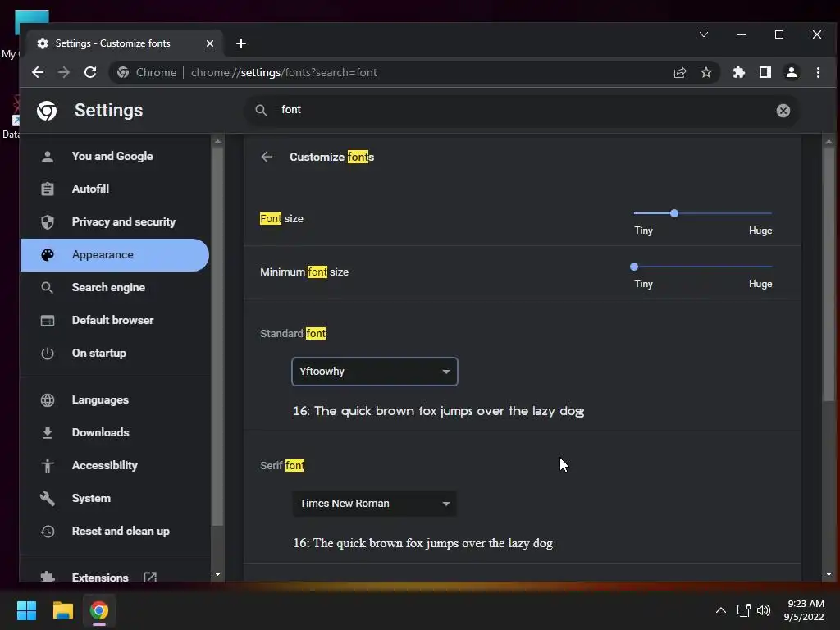The width and height of the screenshot is (840, 630).
Task: Go back one page in Chrome
Action: point(38,72)
